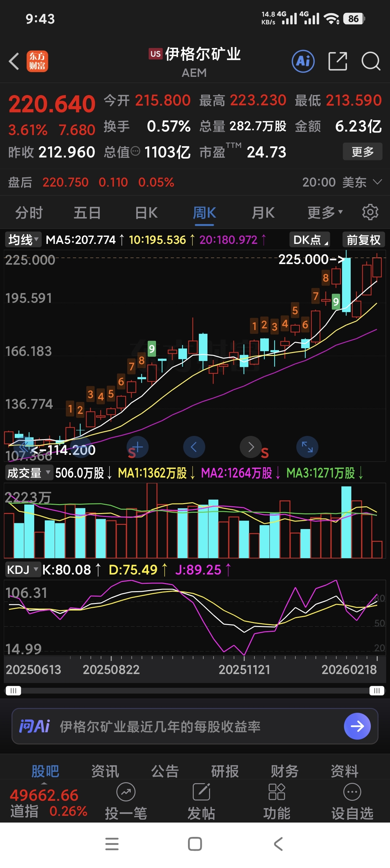Tap the 20:180.972 moving average value
Viewport: 390px width, 868px height.
[228, 240]
